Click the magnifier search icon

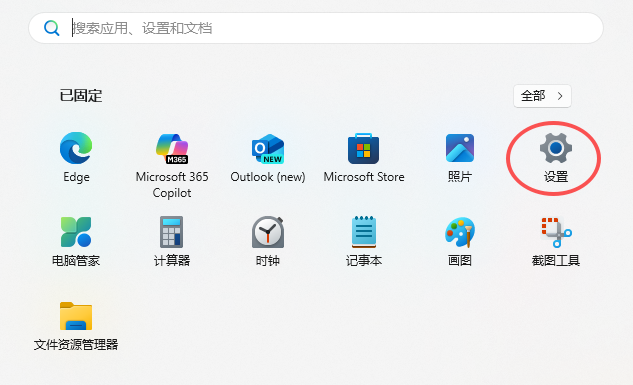(x=52, y=28)
